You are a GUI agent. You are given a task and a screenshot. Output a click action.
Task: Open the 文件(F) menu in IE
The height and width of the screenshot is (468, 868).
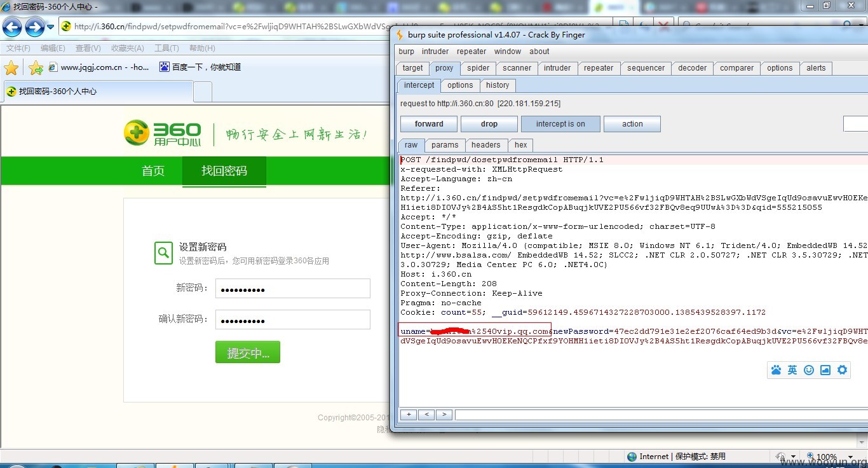point(18,48)
